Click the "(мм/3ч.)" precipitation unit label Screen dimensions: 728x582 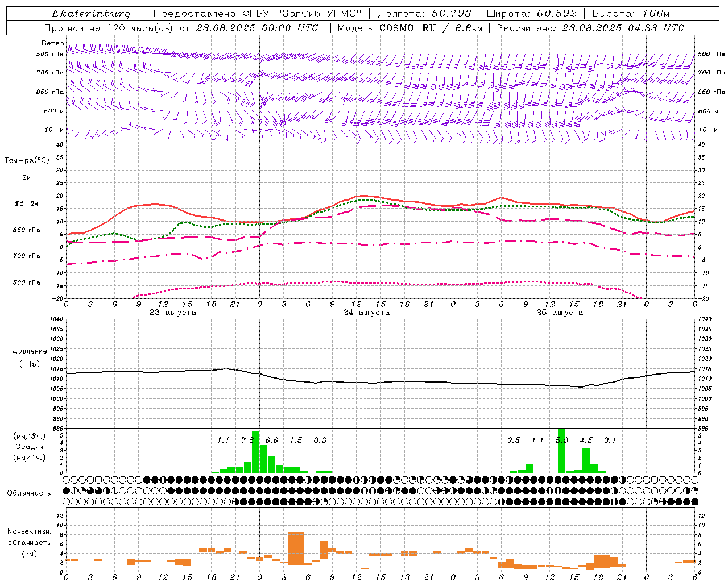pos(29,436)
